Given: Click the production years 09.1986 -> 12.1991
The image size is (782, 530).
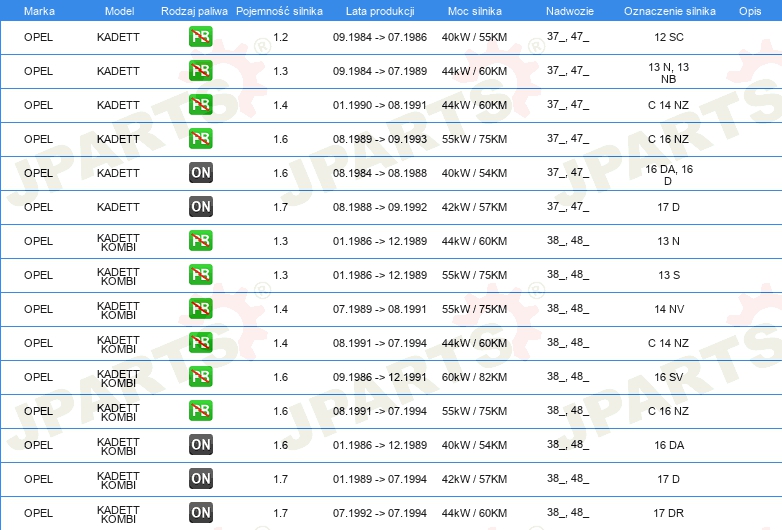Looking at the screenshot, I should tap(380, 377).
